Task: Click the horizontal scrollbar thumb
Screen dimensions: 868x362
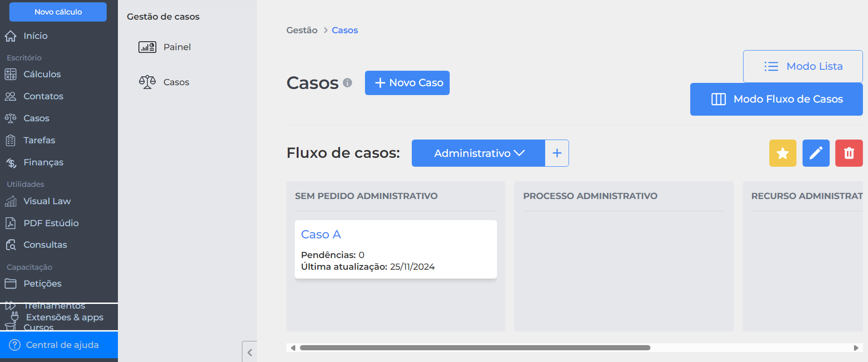Action: click(x=475, y=348)
